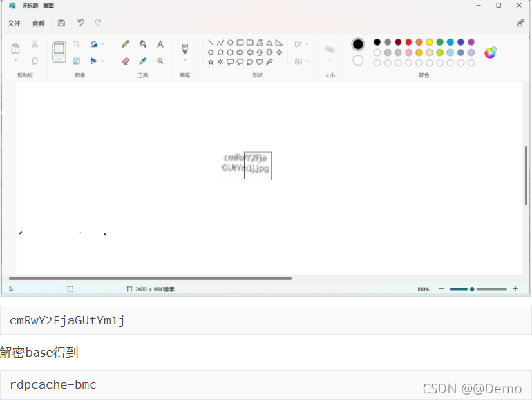Pick the red color swatch
This screenshot has width=532, height=401.
coord(408,42)
